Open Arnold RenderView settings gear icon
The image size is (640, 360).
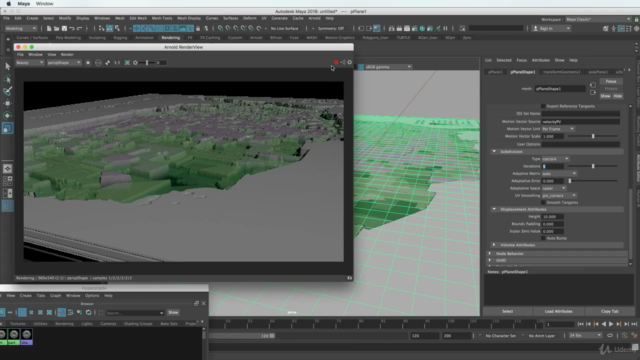click(x=349, y=62)
